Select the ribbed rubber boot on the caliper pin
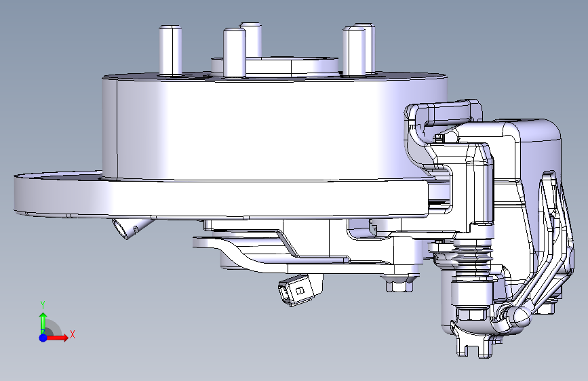The height and width of the screenshot is (381, 588). point(473,258)
